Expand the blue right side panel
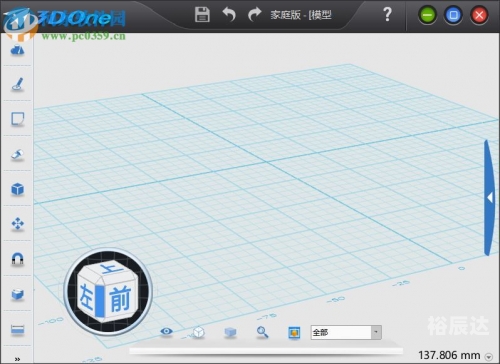Screen dimensions: 500x364 [x=489, y=198]
